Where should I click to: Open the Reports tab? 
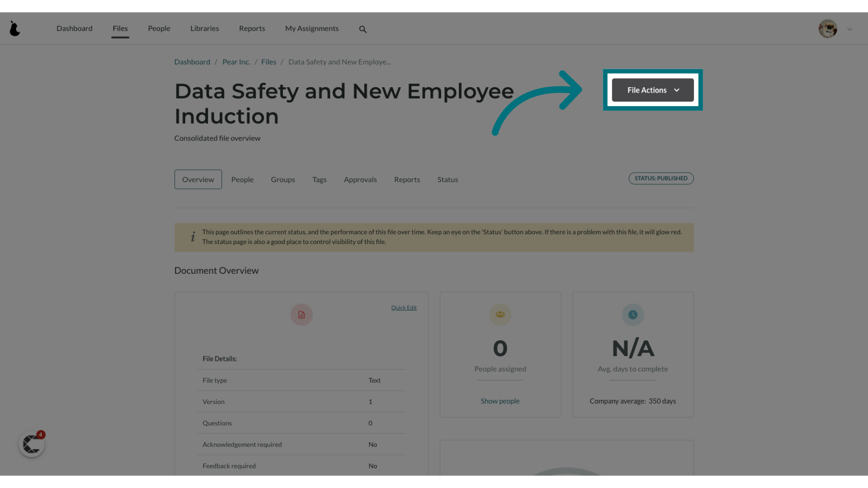[407, 179]
